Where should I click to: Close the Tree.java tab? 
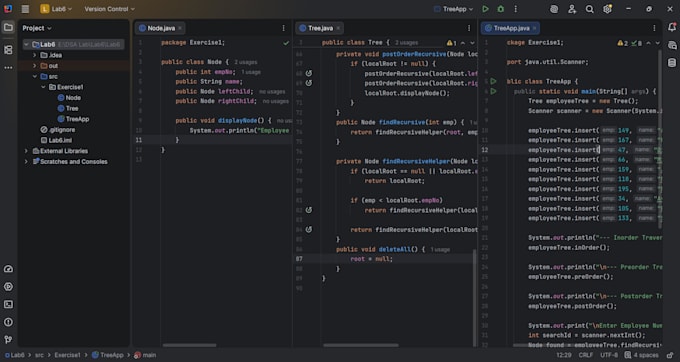click(338, 28)
